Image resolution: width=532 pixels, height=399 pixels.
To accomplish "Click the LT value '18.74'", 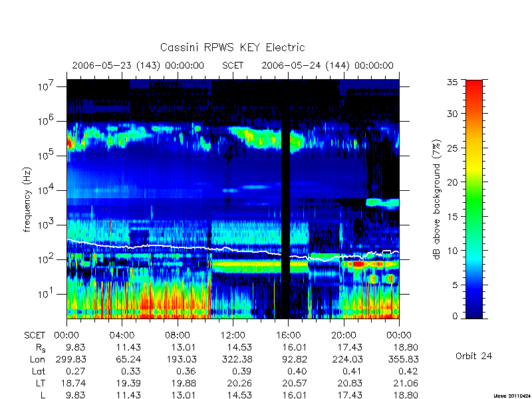I will coord(73,383).
